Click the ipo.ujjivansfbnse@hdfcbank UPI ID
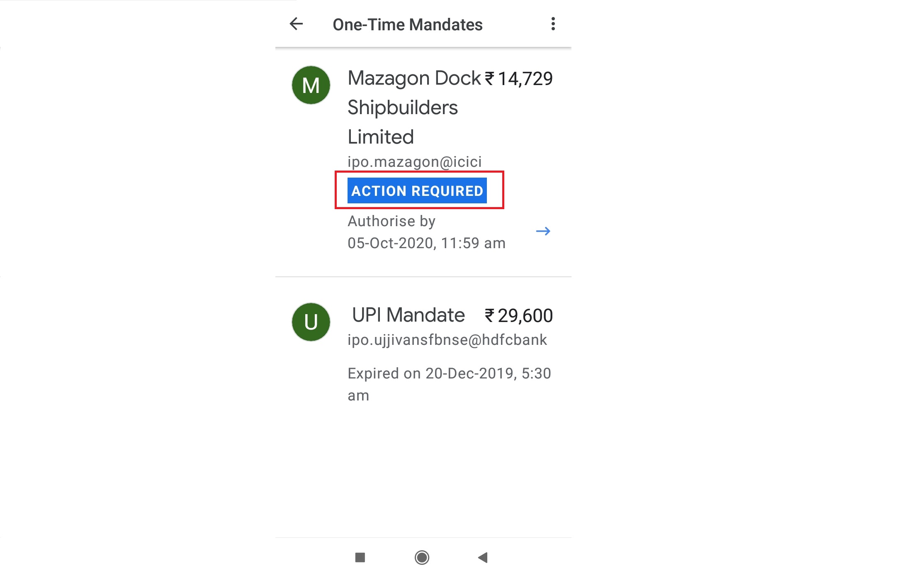Screen dimensions: 924x576 coord(447,339)
